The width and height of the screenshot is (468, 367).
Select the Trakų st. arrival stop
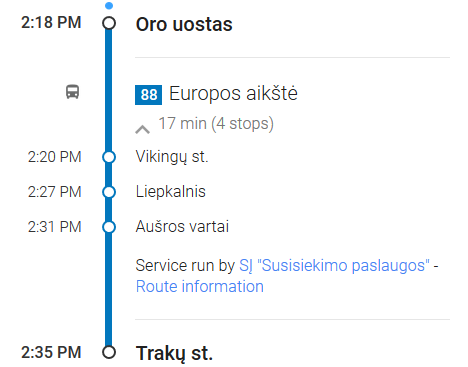(x=174, y=353)
